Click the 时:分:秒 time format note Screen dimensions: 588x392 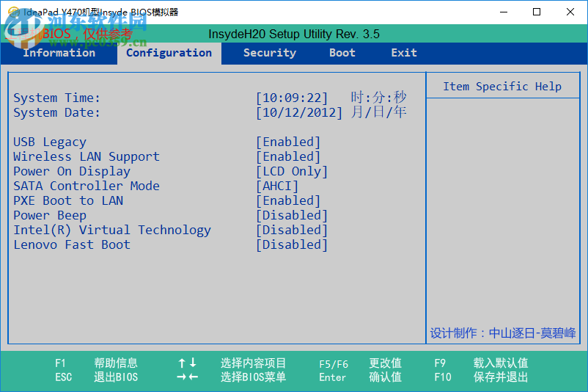point(378,98)
